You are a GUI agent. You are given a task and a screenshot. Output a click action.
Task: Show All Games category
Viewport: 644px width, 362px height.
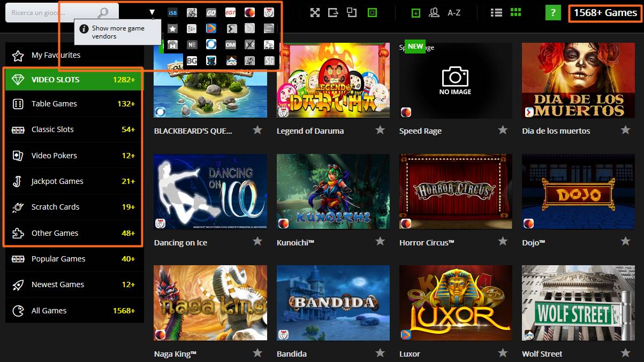tap(74, 311)
